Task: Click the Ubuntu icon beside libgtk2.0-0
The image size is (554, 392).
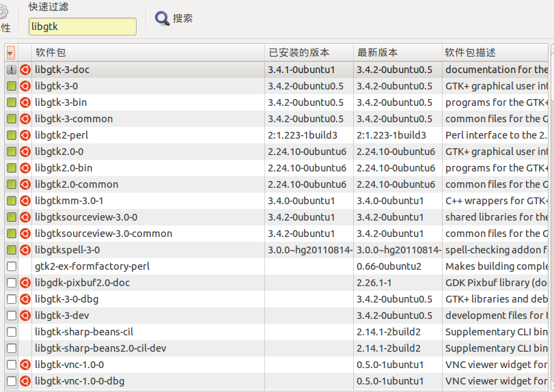Action: (25, 152)
